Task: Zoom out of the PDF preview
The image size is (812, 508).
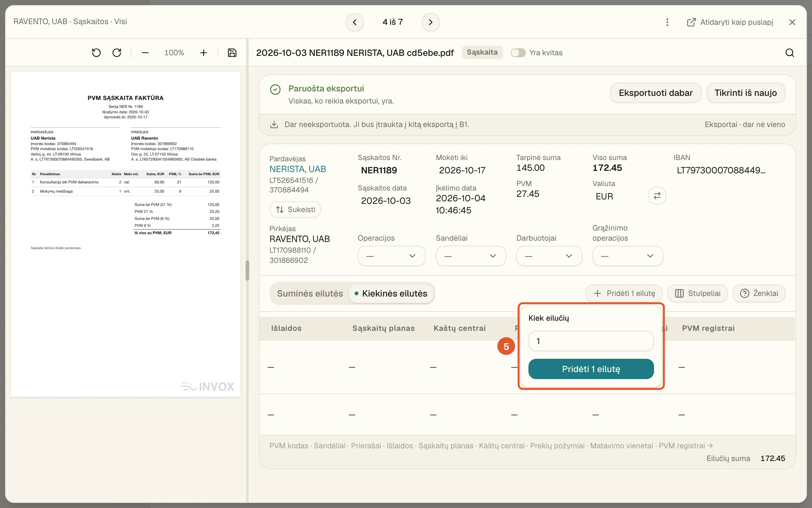Action: tap(145, 53)
